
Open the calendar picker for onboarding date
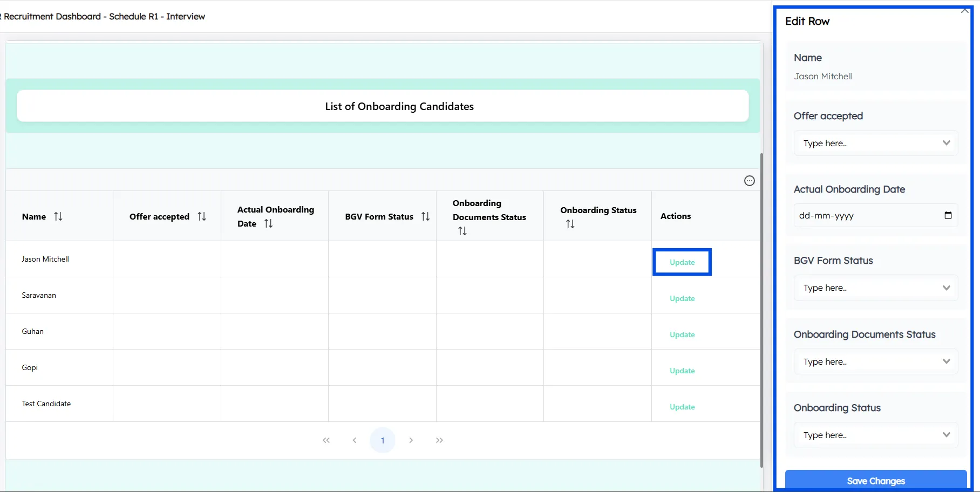(948, 215)
